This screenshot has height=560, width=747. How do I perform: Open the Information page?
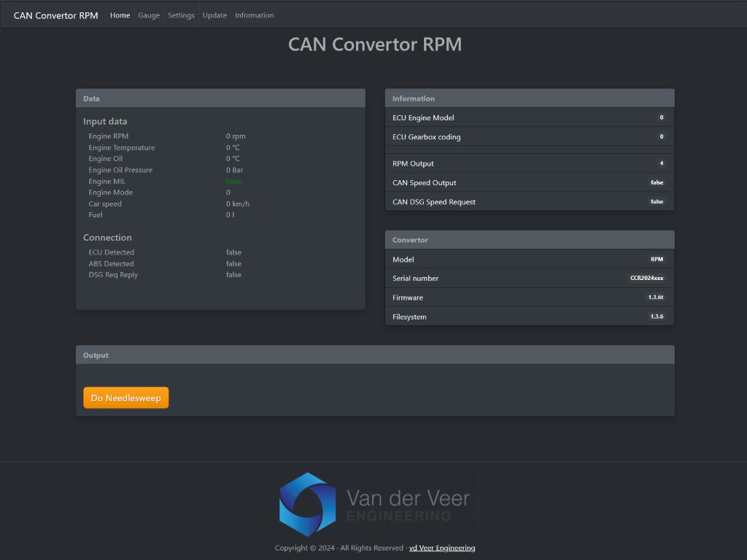(254, 15)
